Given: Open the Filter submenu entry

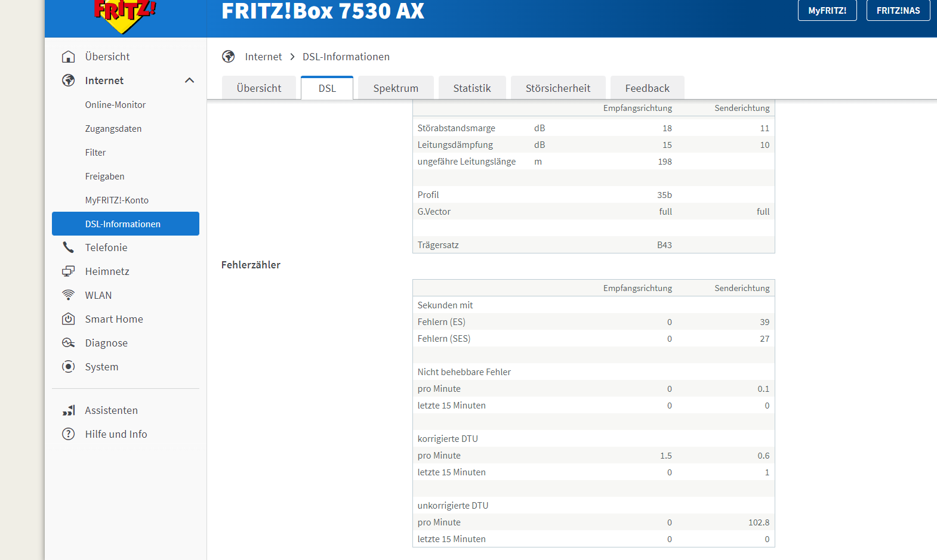Looking at the screenshot, I should [x=95, y=152].
